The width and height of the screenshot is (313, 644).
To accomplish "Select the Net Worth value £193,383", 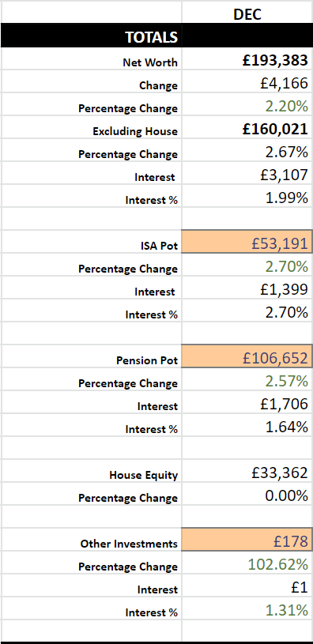I will coord(247,59).
